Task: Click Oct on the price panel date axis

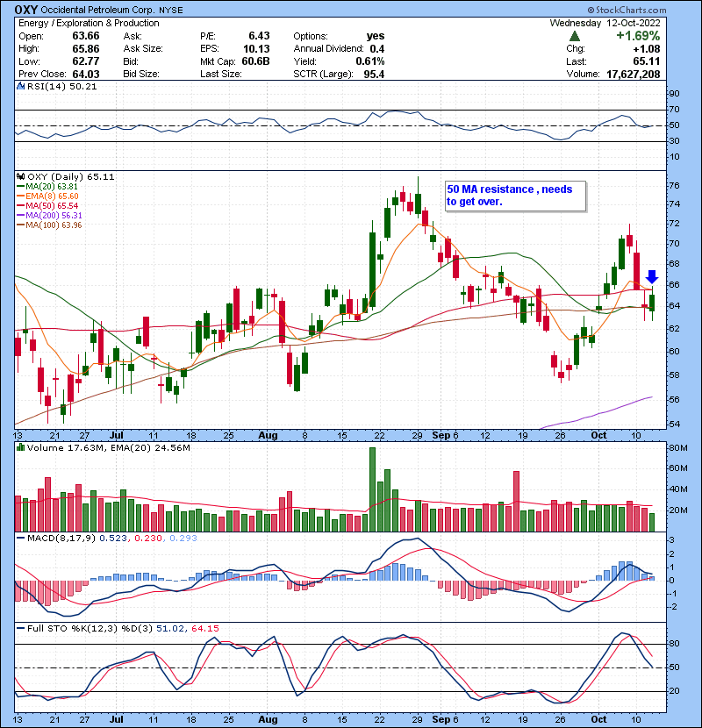Action: click(598, 436)
